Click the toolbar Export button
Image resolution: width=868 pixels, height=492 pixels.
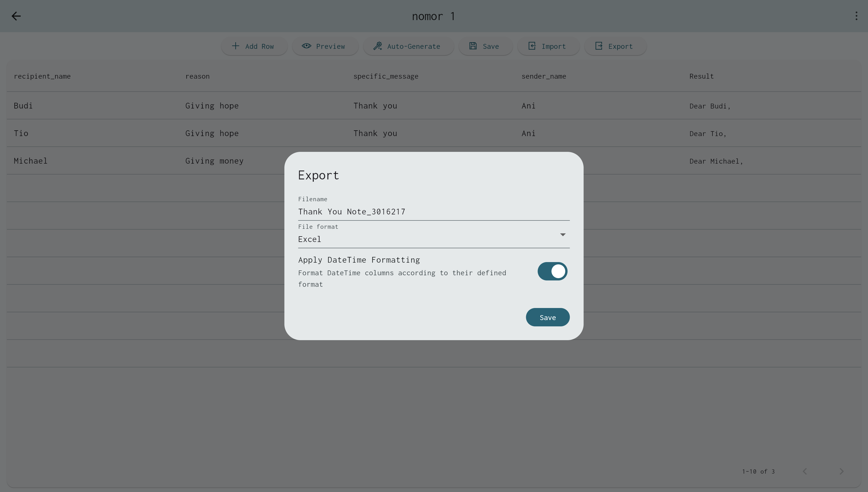point(615,46)
